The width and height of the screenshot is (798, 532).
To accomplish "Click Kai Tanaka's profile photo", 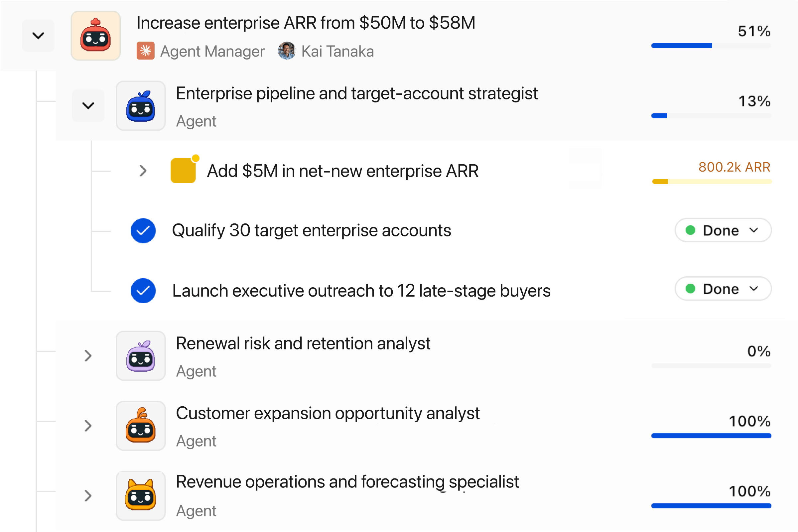I will click(287, 51).
